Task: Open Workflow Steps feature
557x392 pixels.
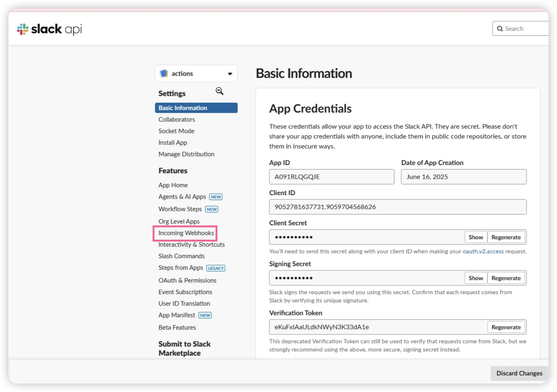Action: tap(180, 209)
